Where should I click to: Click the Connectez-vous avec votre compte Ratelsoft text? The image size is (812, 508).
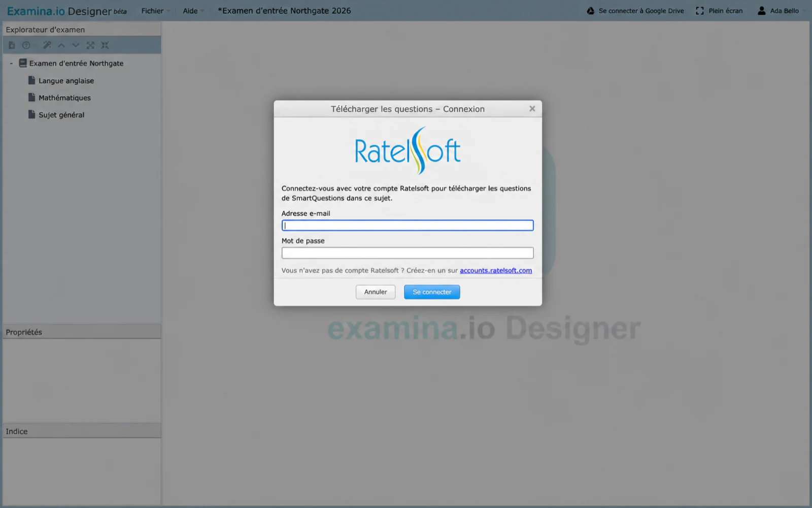(x=406, y=193)
